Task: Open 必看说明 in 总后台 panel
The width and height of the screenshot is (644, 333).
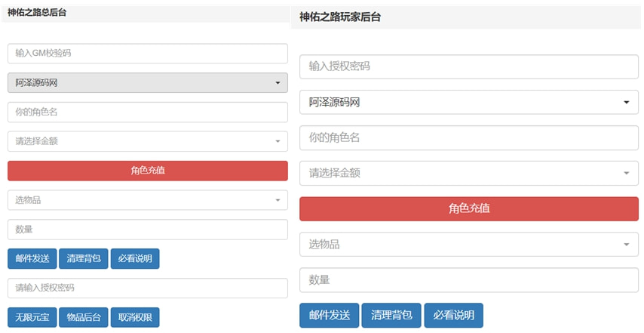Action: [134, 259]
